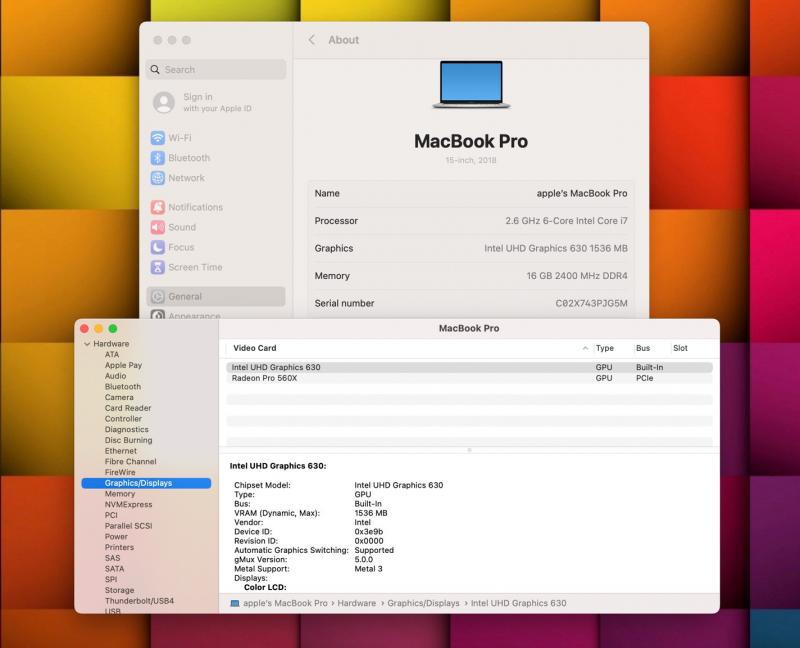Select Memory in the Hardware list
The image size is (800, 648).
click(x=120, y=494)
